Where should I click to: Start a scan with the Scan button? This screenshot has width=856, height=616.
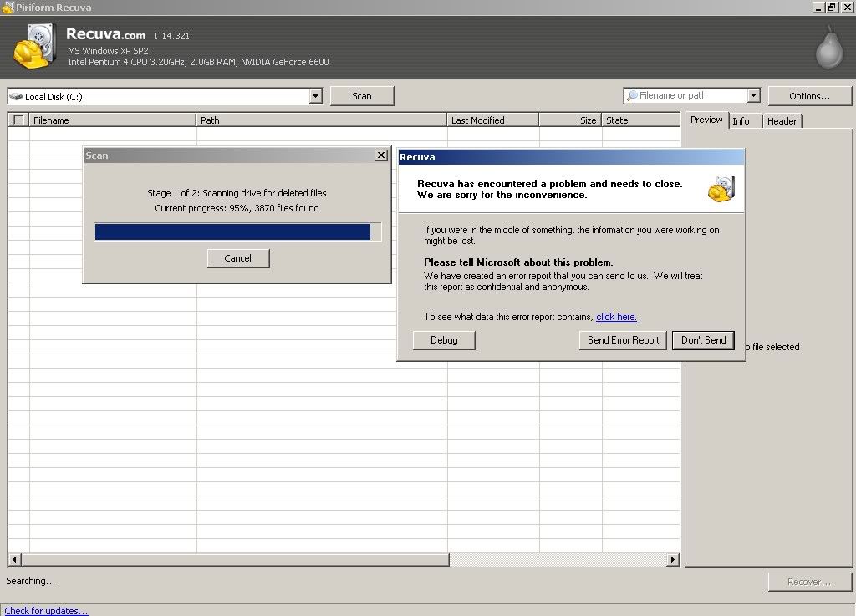pos(362,96)
